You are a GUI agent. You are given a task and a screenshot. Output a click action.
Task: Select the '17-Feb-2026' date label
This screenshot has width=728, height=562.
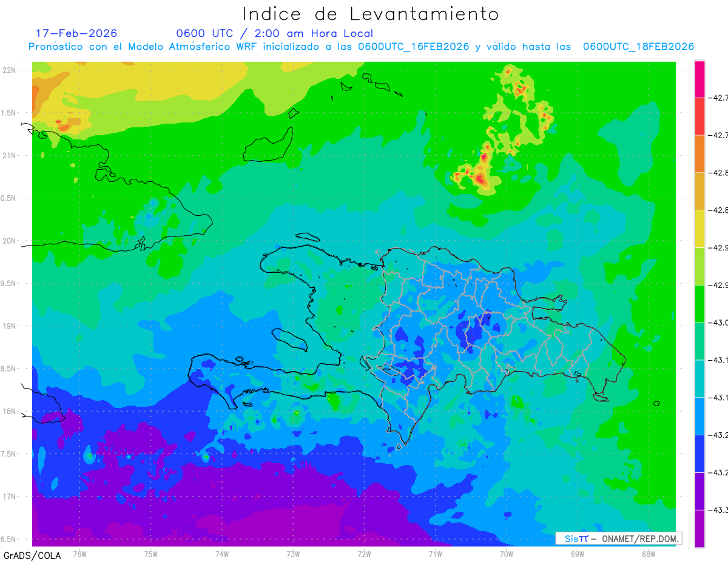click(x=76, y=33)
